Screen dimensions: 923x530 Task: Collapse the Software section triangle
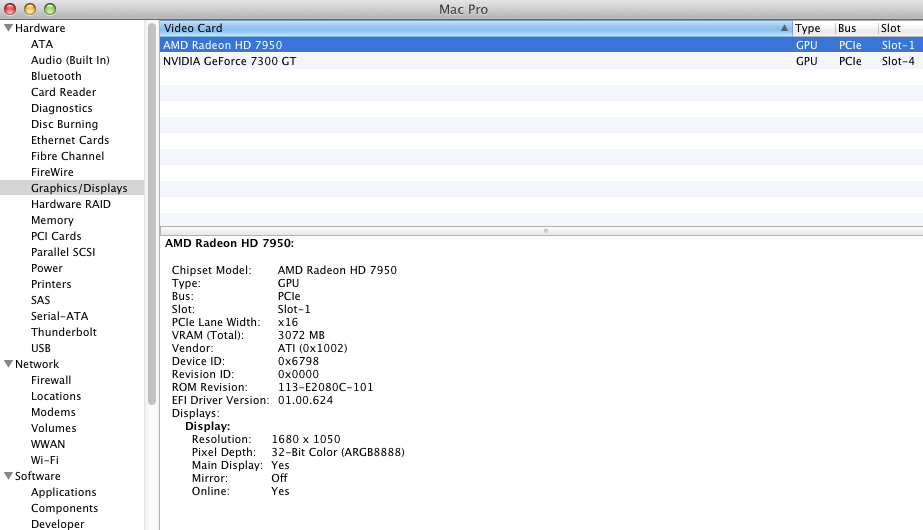[8, 476]
